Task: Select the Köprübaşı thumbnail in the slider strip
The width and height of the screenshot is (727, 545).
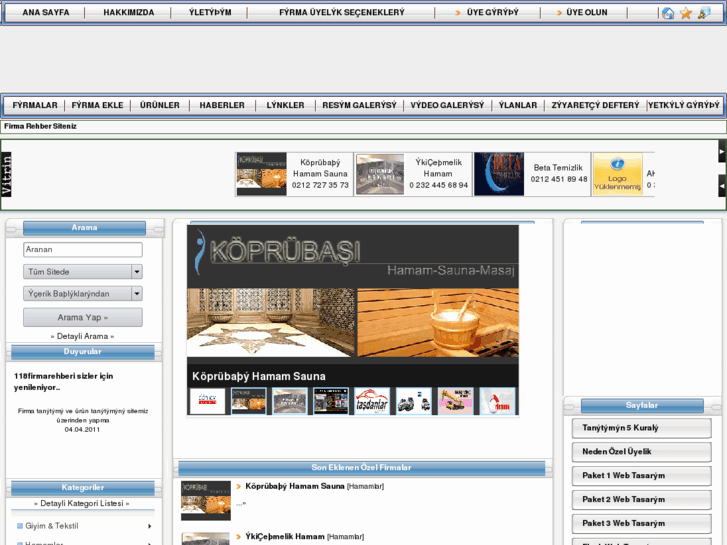Action: tap(249, 401)
